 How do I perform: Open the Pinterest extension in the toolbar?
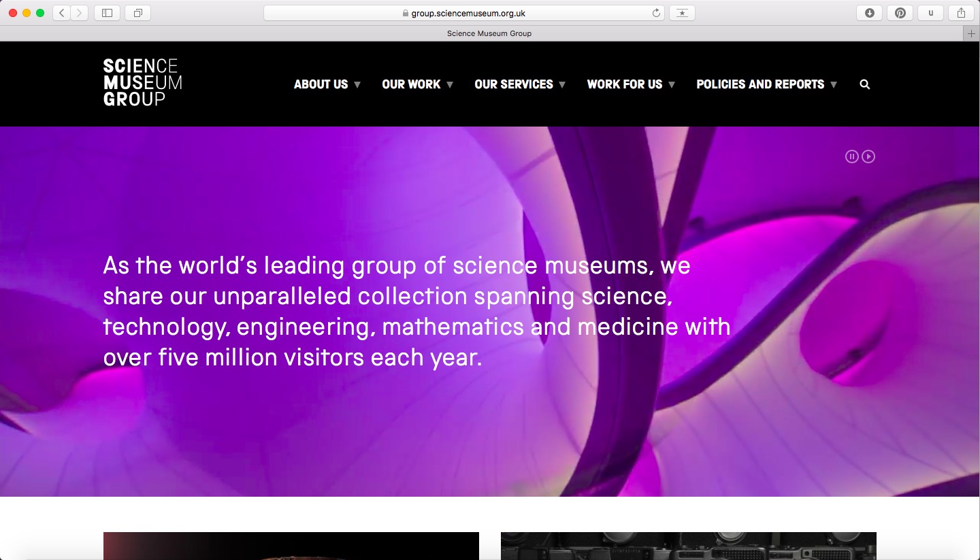pos(900,12)
